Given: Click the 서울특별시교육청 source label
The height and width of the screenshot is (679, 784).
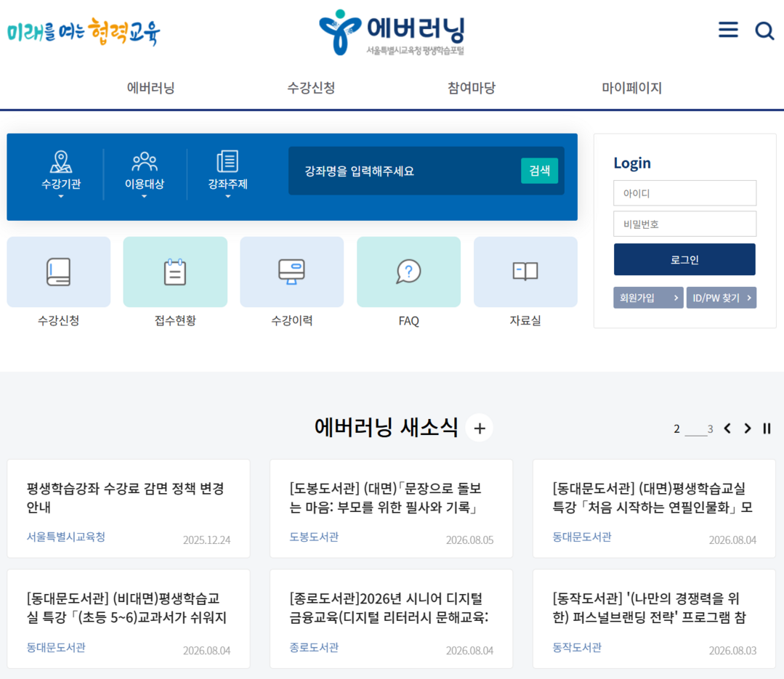Looking at the screenshot, I should (x=66, y=537).
